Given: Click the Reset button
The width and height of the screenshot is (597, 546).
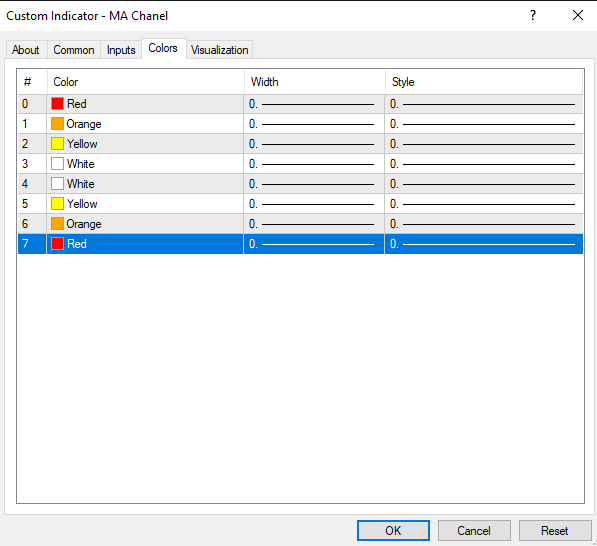Looking at the screenshot, I should point(555,530).
